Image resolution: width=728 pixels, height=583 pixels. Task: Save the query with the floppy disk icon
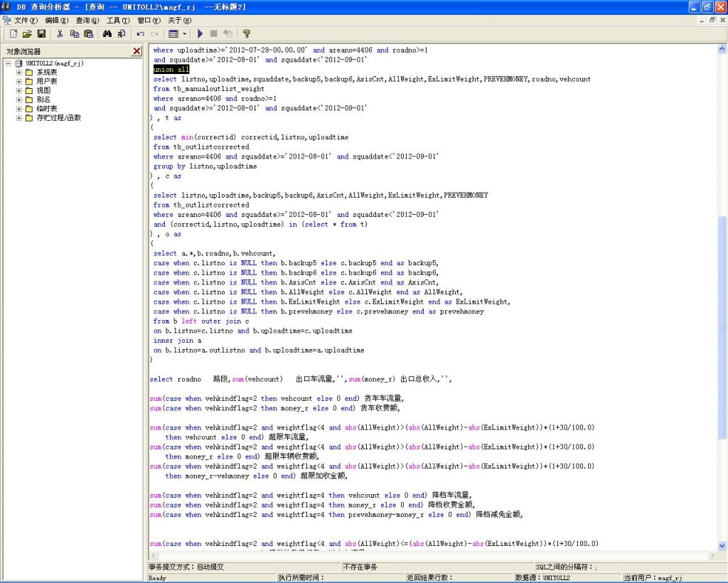click(x=41, y=33)
